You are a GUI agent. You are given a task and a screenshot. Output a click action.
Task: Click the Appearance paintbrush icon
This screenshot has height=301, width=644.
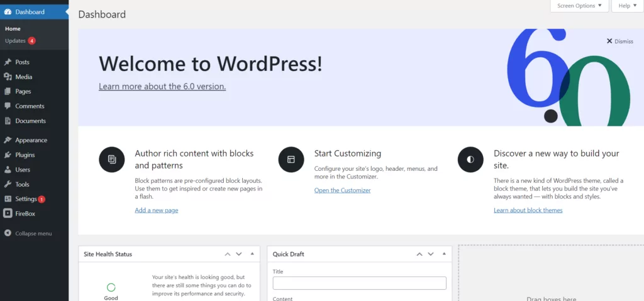click(8, 140)
